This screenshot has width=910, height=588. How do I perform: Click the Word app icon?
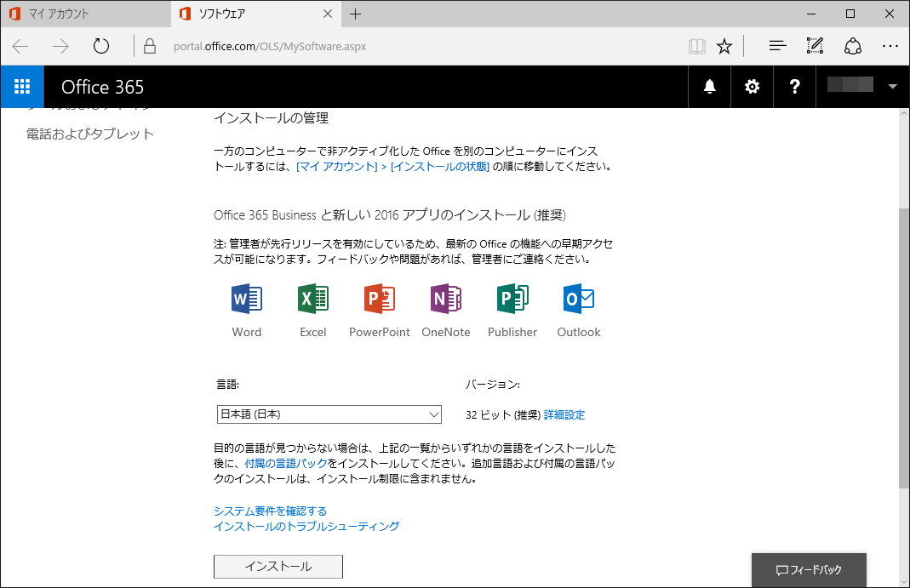(247, 299)
